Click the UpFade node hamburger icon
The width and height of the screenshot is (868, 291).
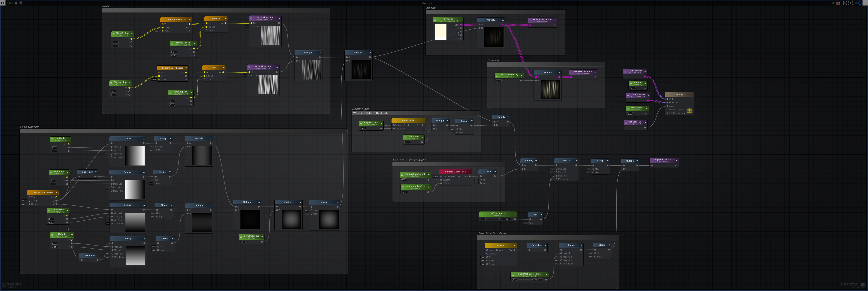point(53,235)
